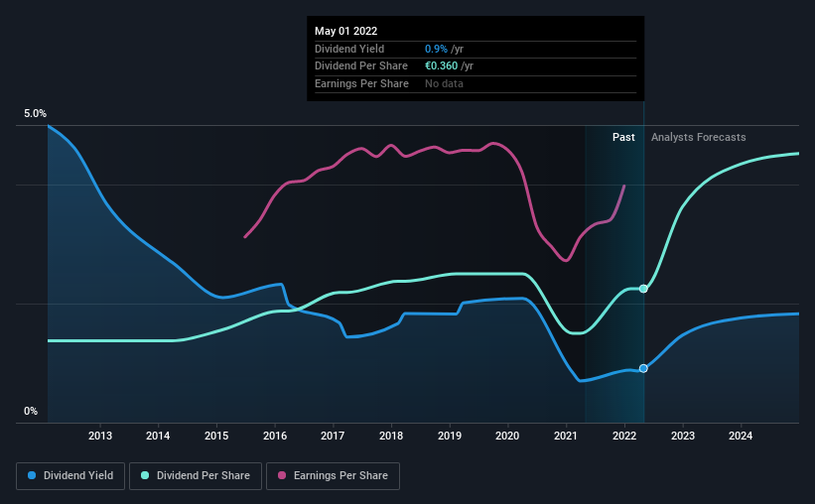This screenshot has height=504, width=815.
Task: Click the 2024 x-axis year label
Action: click(741, 436)
